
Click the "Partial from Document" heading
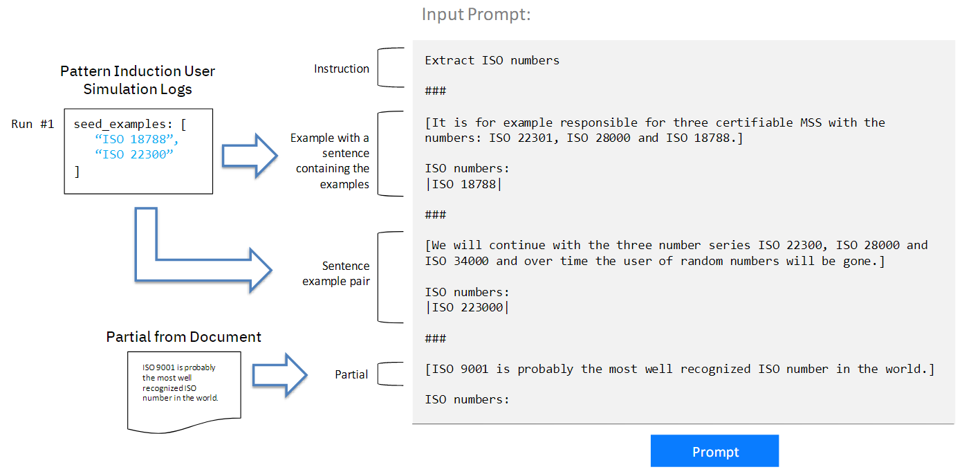pos(183,337)
